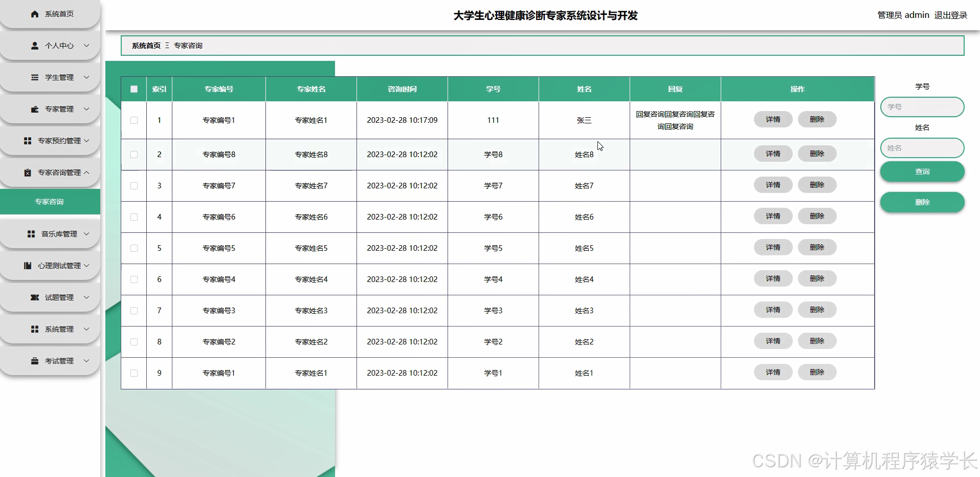This screenshot has height=477, width=980.
Task: Click 删除 for row 张三
Action: [x=817, y=119]
